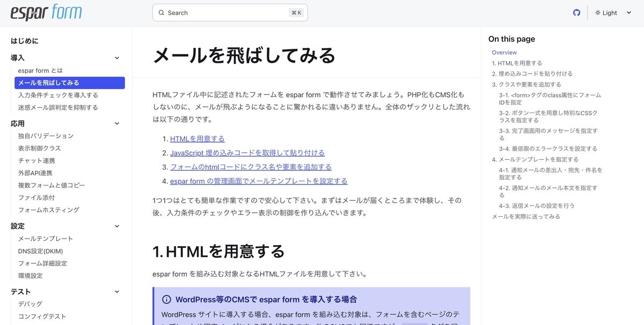Follow フォームのhtmlコードにクラス名や要素を追加する link
Viewport: 644px width, 325px height.
[251, 167]
